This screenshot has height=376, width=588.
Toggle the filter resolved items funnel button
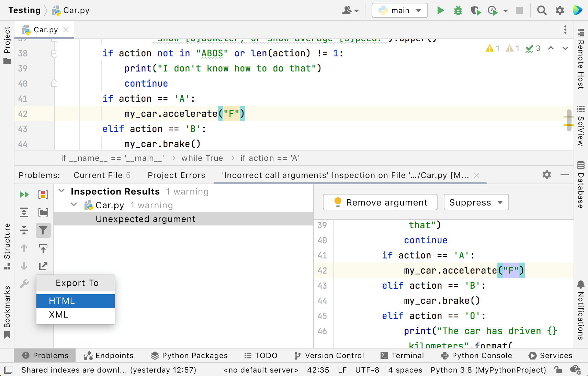tap(43, 230)
